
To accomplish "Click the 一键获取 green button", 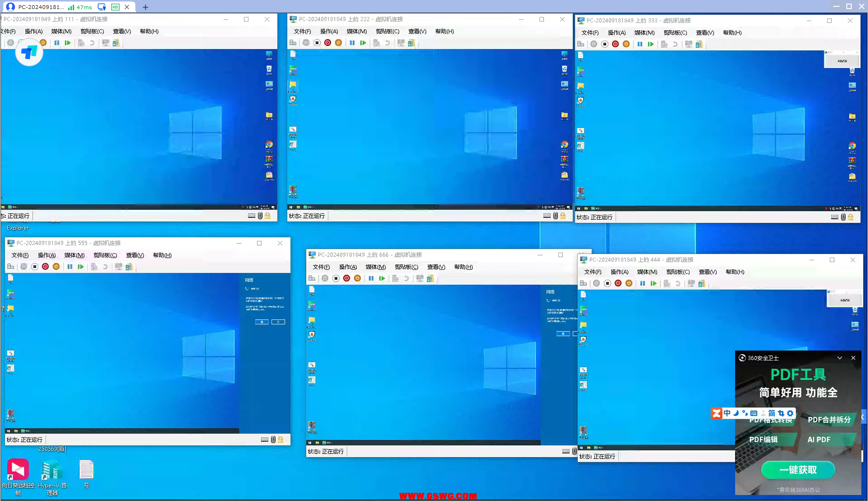I will pos(798,470).
